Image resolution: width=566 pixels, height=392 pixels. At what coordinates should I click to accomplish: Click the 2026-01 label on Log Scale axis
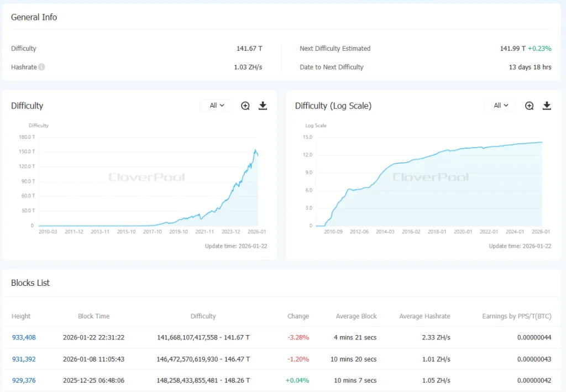(x=541, y=232)
